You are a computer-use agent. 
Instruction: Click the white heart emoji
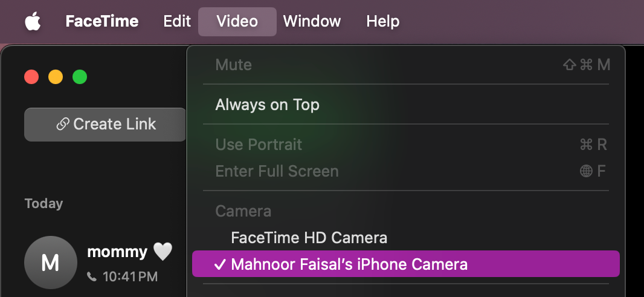click(x=163, y=252)
